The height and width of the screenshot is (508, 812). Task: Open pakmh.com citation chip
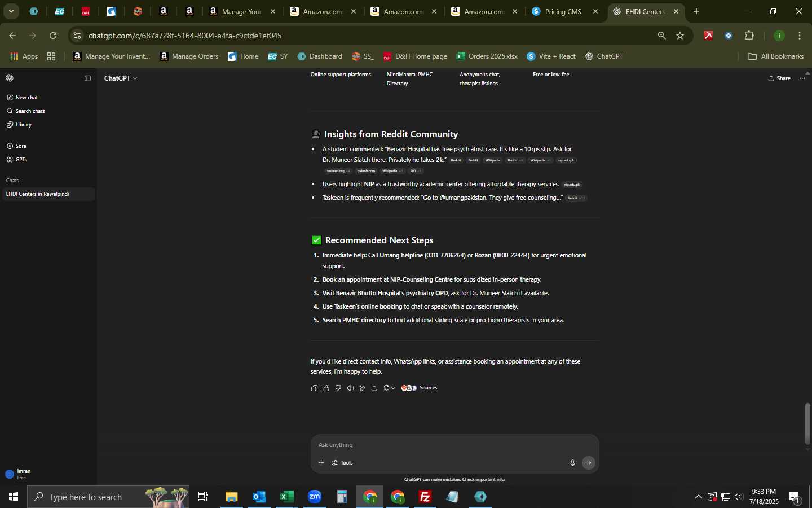coord(366,171)
